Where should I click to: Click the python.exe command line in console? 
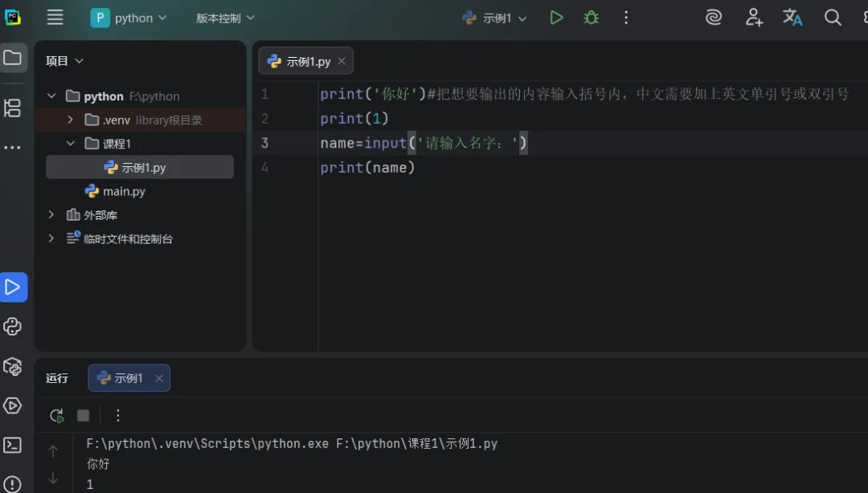pyautogui.click(x=292, y=444)
